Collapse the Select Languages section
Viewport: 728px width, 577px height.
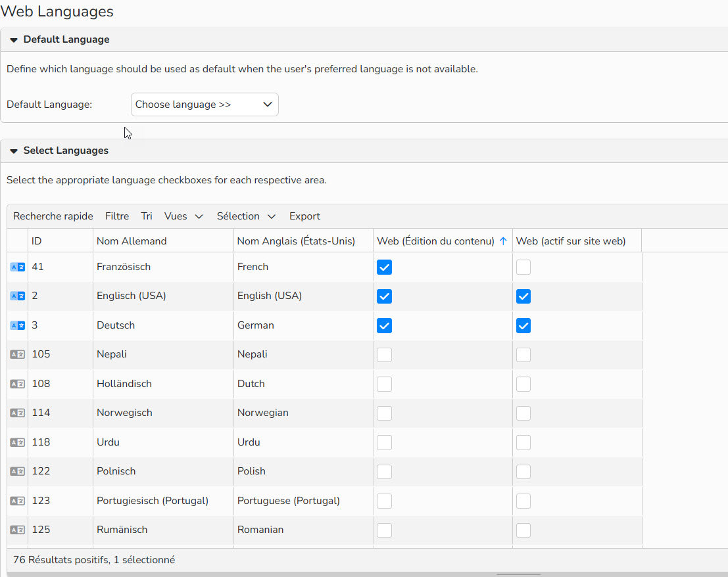(x=14, y=150)
